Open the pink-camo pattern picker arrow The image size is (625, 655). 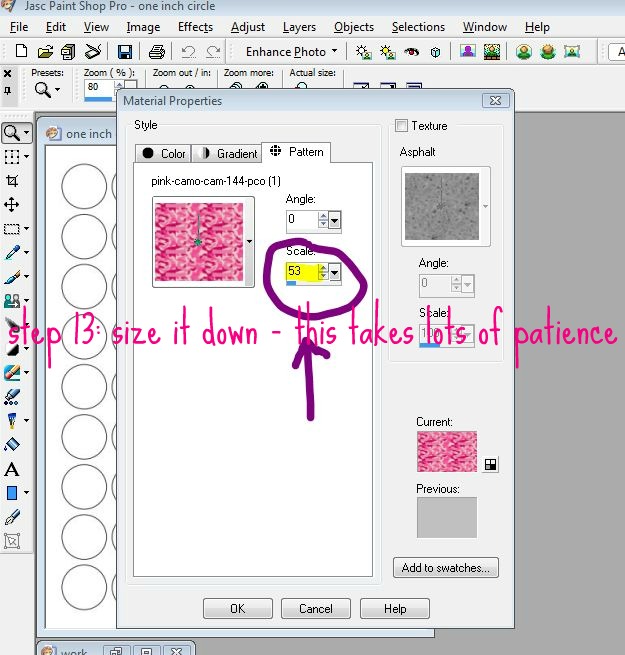point(249,241)
